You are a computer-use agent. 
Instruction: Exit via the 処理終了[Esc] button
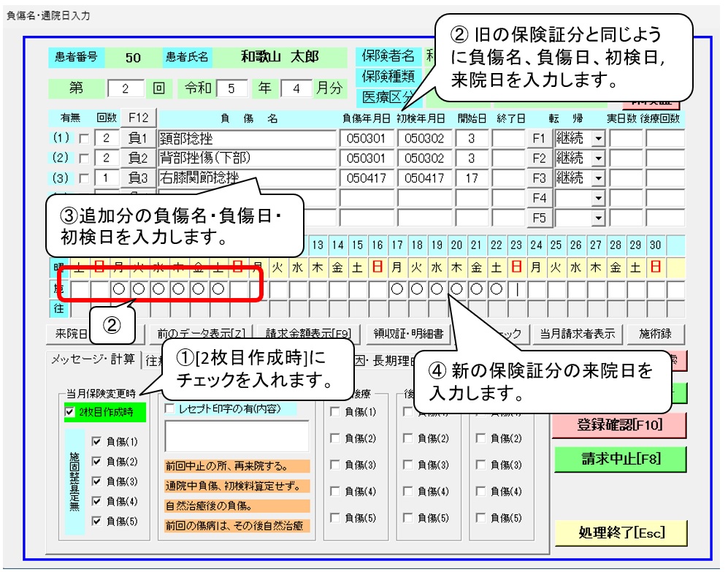pos(619,532)
